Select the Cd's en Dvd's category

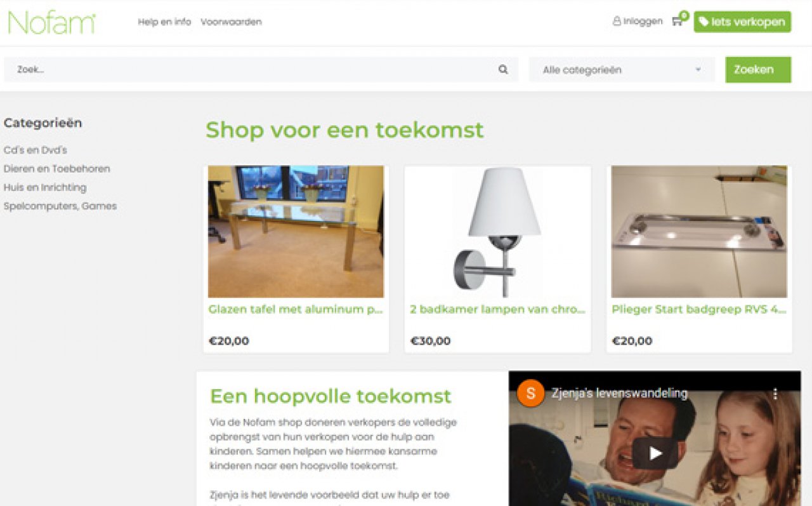(35, 150)
